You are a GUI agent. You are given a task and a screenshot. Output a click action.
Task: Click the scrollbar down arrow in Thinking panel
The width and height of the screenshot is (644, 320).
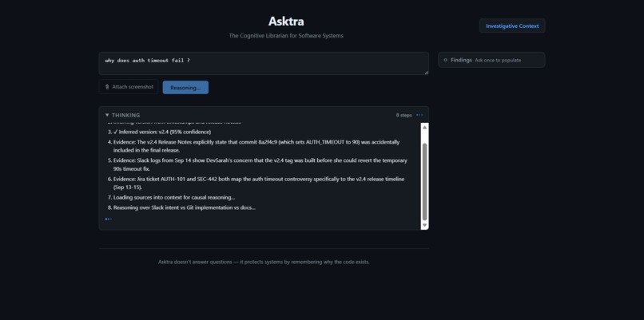tap(425, 225)
